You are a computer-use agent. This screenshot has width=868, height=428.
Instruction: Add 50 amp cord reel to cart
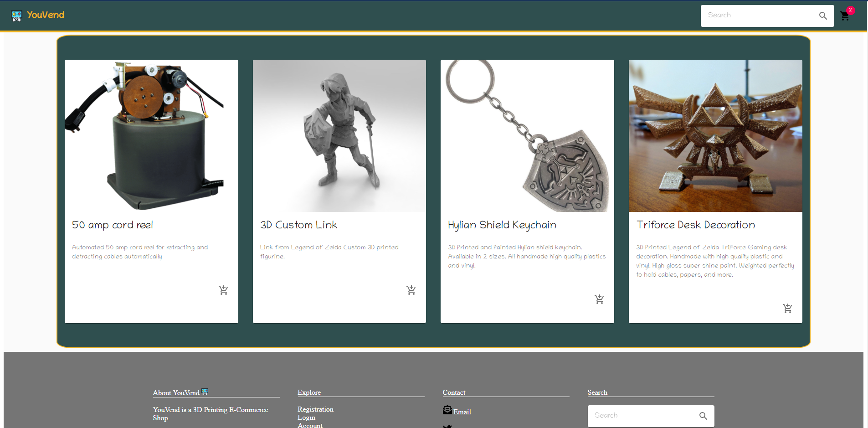(x=223, y=290)
